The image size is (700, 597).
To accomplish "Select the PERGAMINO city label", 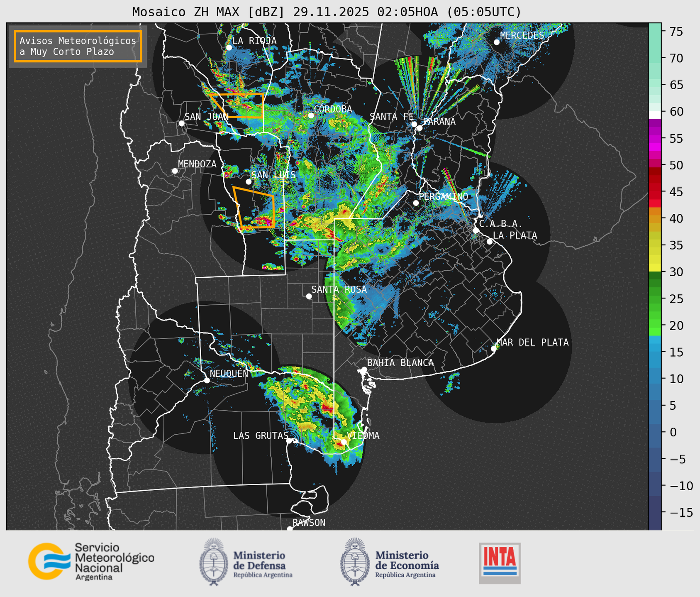I will click(x=443, y=196).
